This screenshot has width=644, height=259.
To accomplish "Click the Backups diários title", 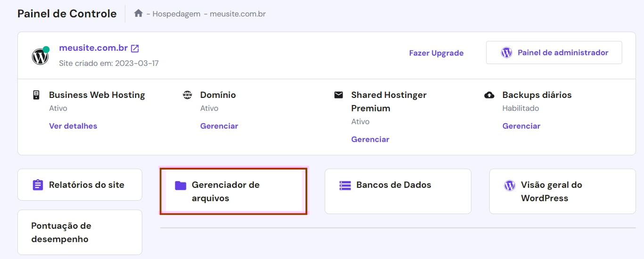I will [x=537, y=95].
